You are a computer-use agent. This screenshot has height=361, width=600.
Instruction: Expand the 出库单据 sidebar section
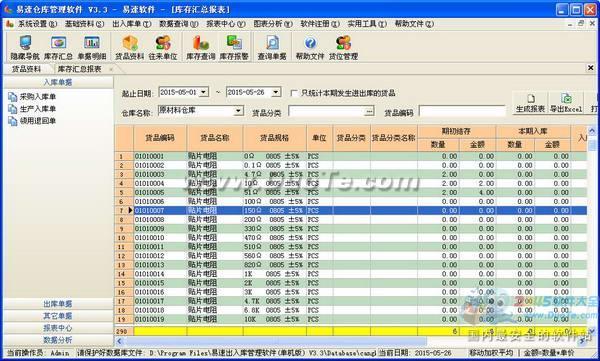point(58,304)
